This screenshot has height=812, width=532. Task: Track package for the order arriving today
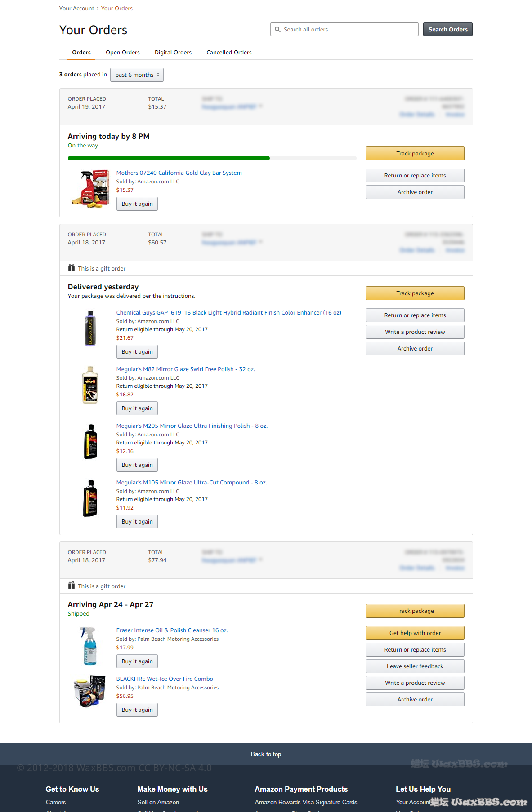point(415,154)
